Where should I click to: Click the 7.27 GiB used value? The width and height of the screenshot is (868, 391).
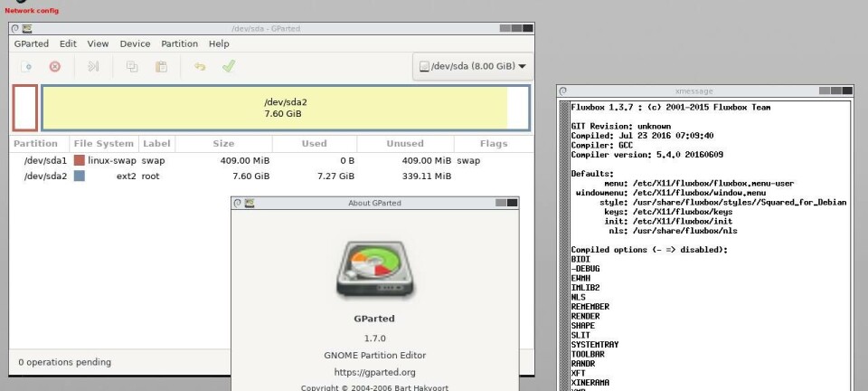[x=335, y=176]
